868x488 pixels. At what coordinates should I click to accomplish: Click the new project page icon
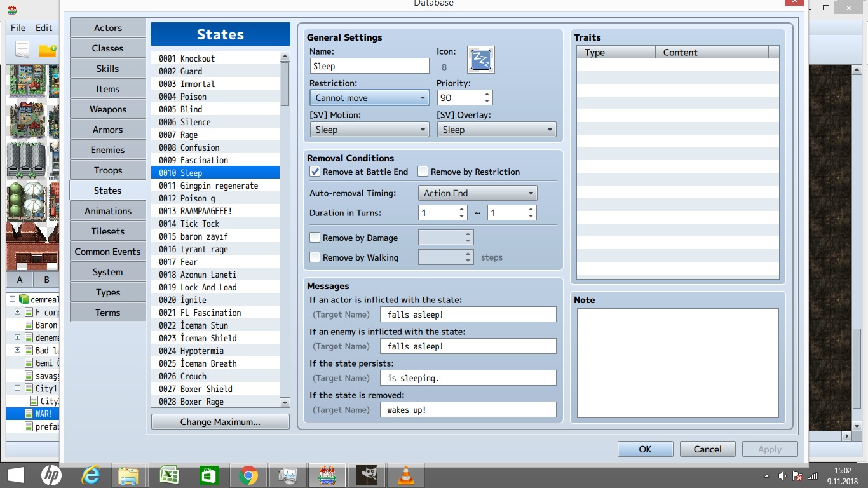[22, 50]
